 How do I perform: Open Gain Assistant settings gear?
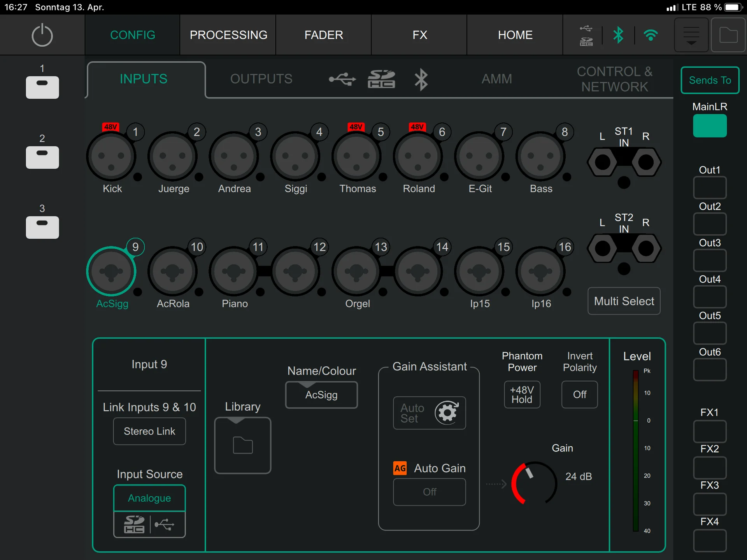click(x=447, y=413)
